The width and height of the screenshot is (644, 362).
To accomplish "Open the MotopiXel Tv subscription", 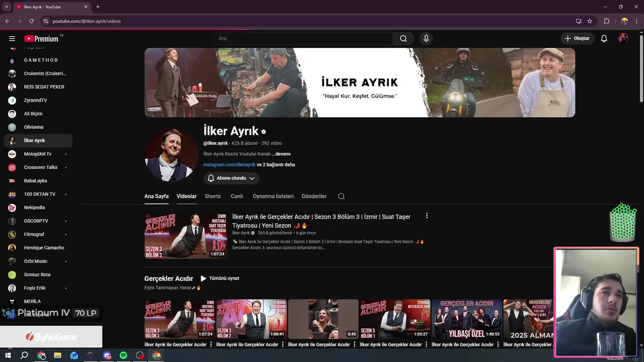I will click(38, 154).
